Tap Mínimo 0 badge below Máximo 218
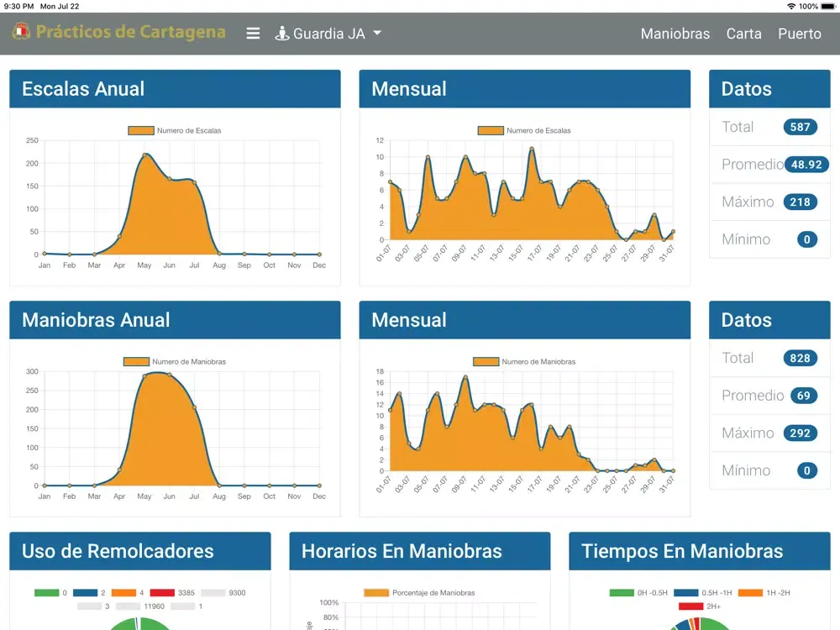The image size is (840, 630). pos(806,239)
